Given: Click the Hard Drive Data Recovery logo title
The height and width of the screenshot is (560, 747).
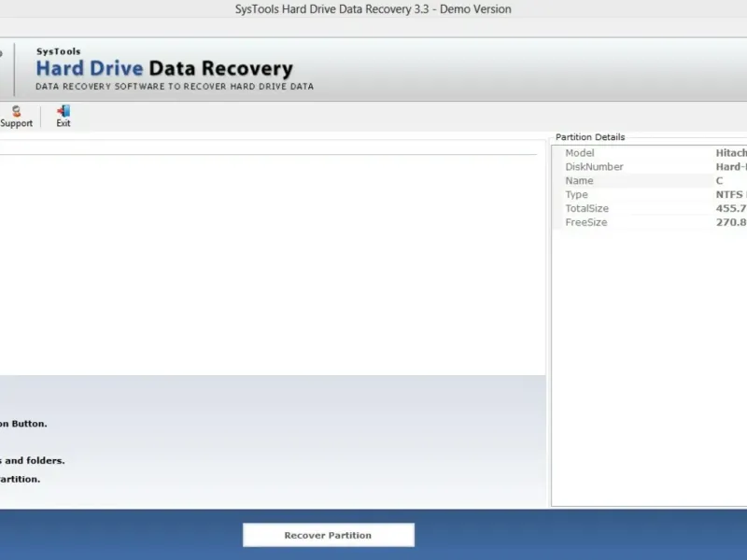Looking at the screenshot, I should tap(164, 68).
